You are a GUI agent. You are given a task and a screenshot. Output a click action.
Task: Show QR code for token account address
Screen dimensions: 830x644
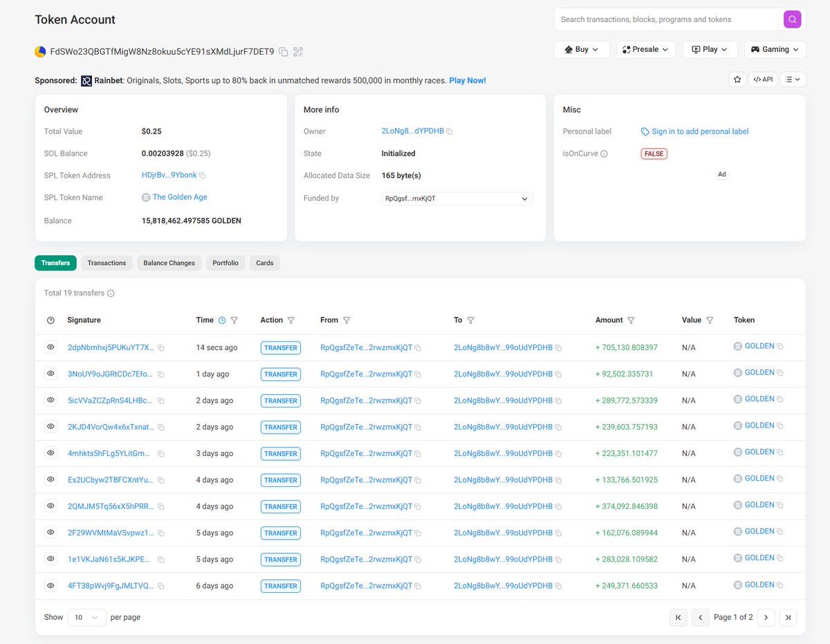[x=298, y=52]
